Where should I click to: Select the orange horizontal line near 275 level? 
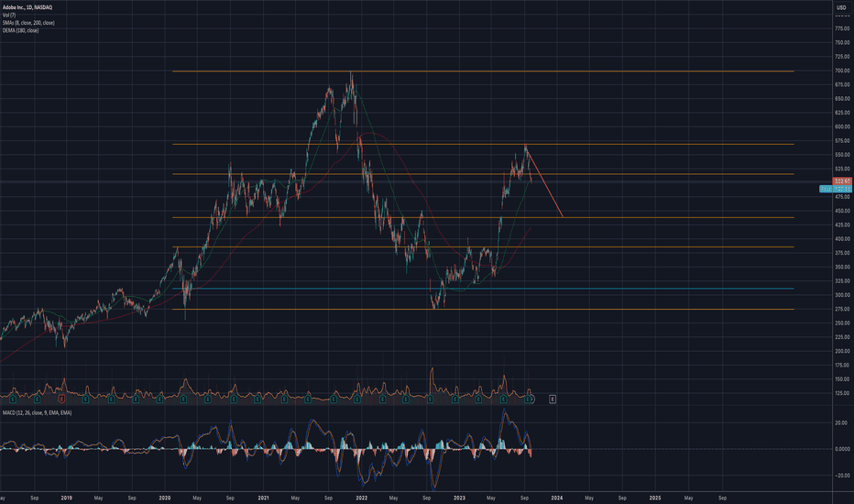[x=483, y=309]
